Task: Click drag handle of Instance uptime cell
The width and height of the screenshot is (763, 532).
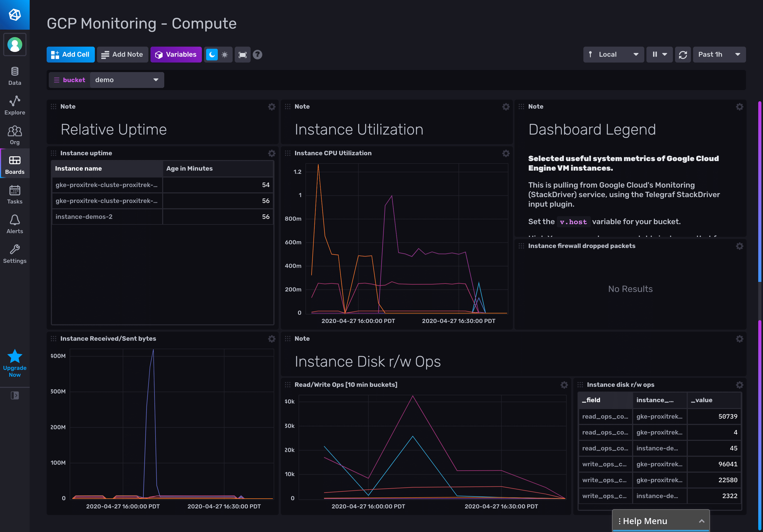Action: pyautogui.click(x=54, y=153)
